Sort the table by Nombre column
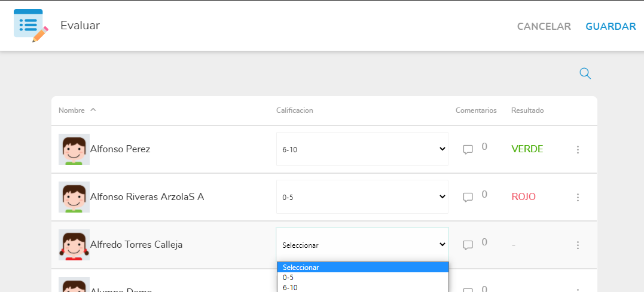Screen dimensions: 644x292 (72, 110)
